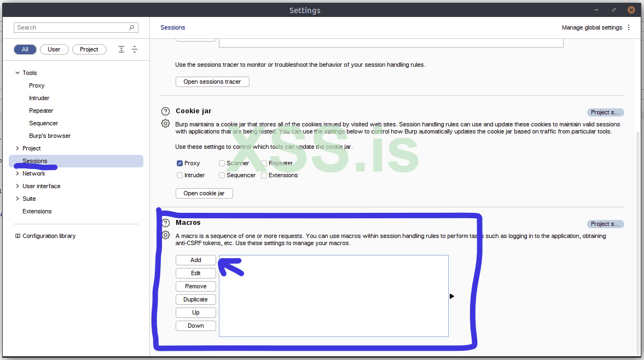Click the macro Duplicate button

(x=196, y=300)
